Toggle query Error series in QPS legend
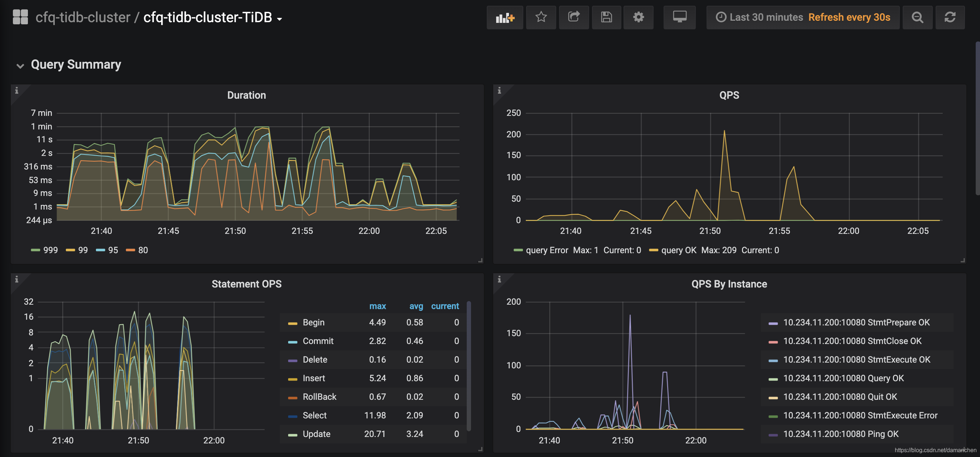Screen dimensions: 980x457 [547, 250]
